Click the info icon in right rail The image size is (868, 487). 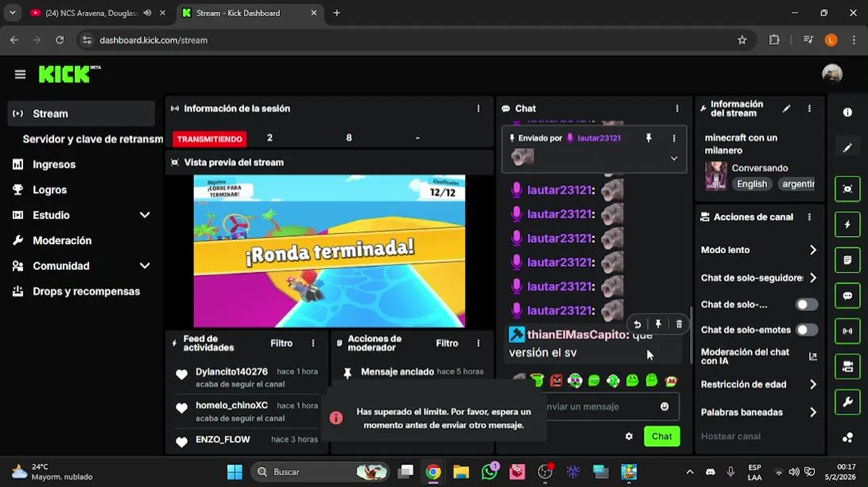pyautogui.click(x=848, y=112)
